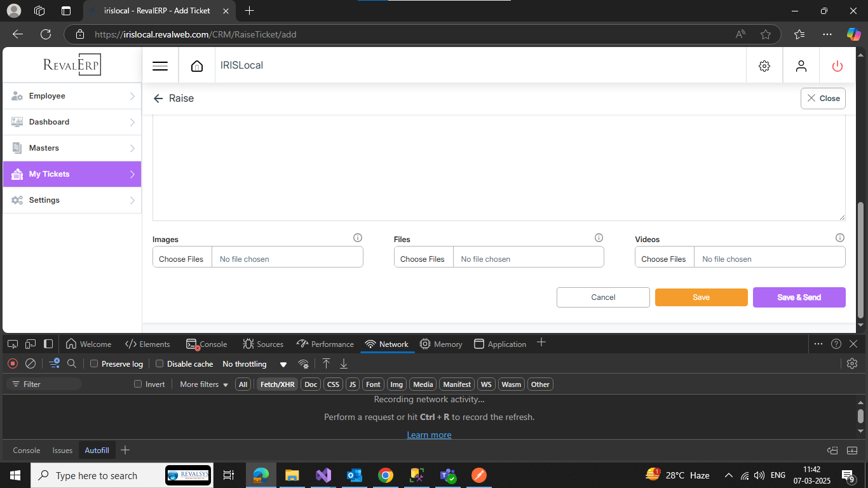Click the Save & Send button

(799, 297)
